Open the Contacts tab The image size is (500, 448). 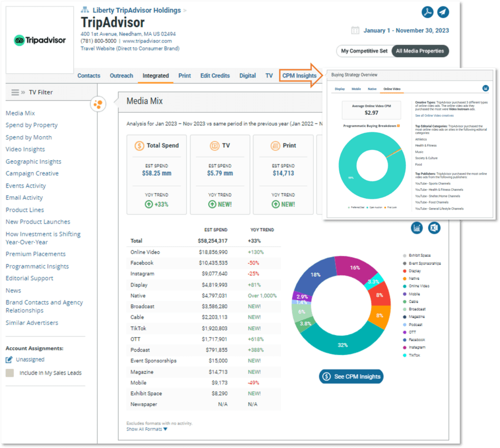pyautogui.click(x=89, y=76)
